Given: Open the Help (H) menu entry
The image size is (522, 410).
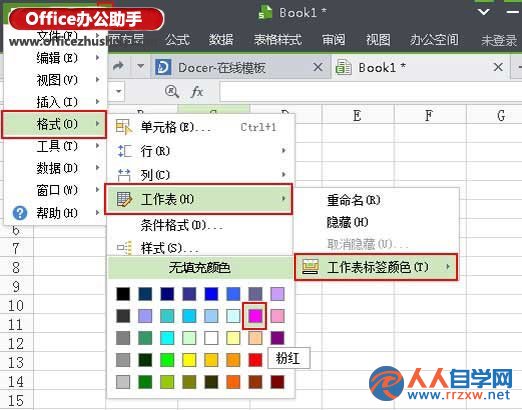Looking at the screenshot, I should point(55,213).
